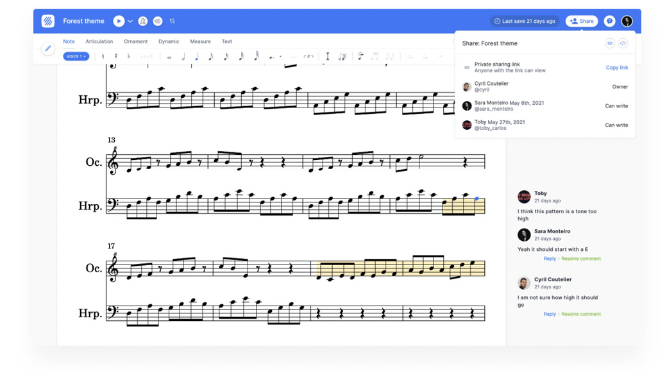Click the pencil edit mode icon
667x378 pixels.
(48, 48)
